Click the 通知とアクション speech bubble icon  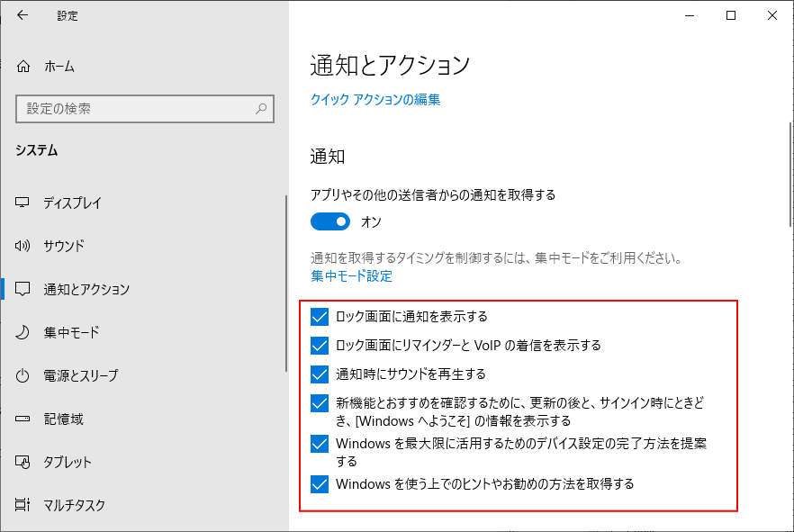coord(23,289)
